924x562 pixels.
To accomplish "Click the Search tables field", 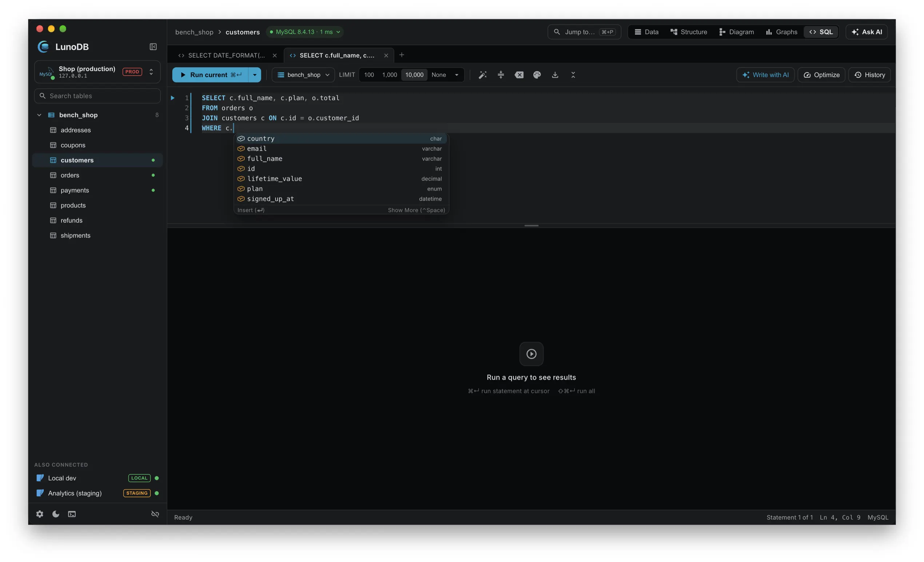I will (97, 96).
